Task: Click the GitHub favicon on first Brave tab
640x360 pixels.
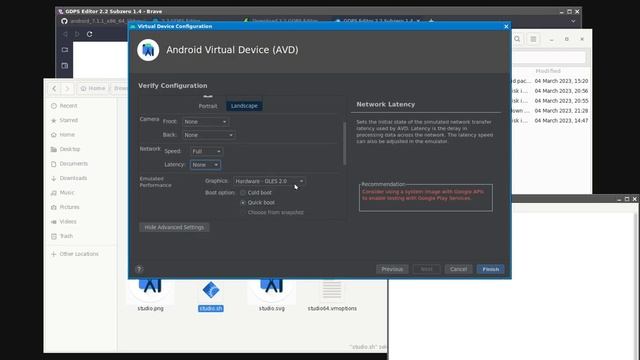Action: click(x=64, y=21)
